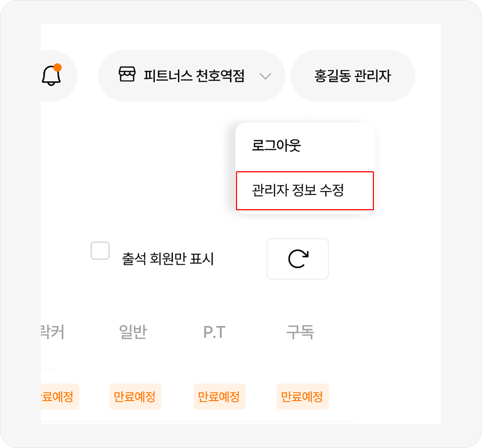
Task: Refresh the member list with the circular arrow
Action: point(297,259)
